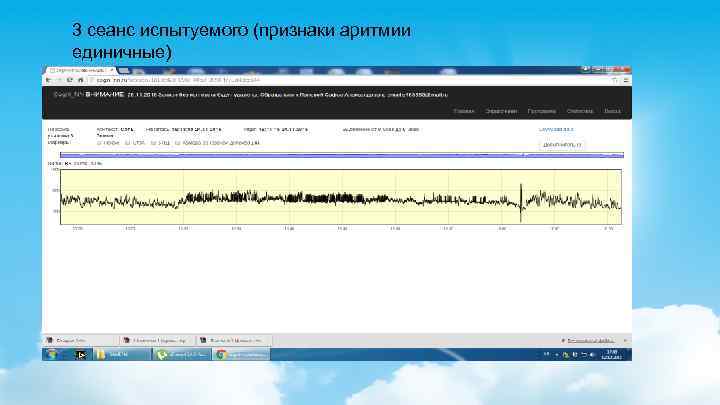Switch to the Chrome taskbar button

point(242,354)
